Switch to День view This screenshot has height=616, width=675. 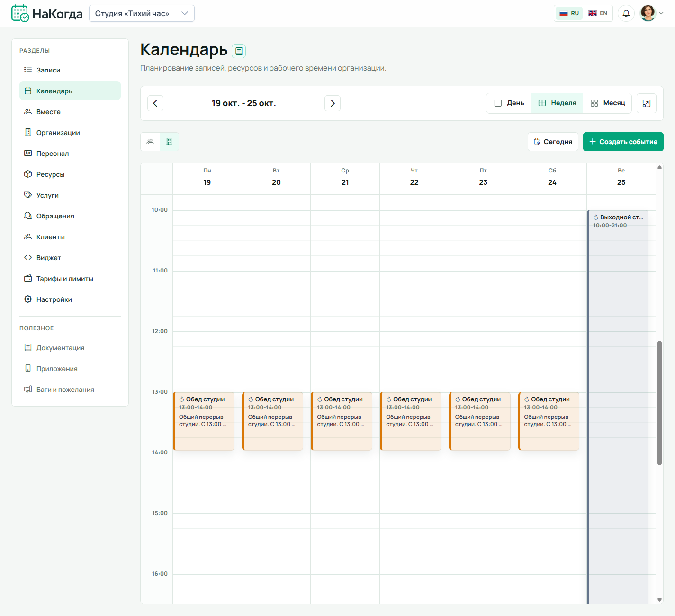pos(509,103)
